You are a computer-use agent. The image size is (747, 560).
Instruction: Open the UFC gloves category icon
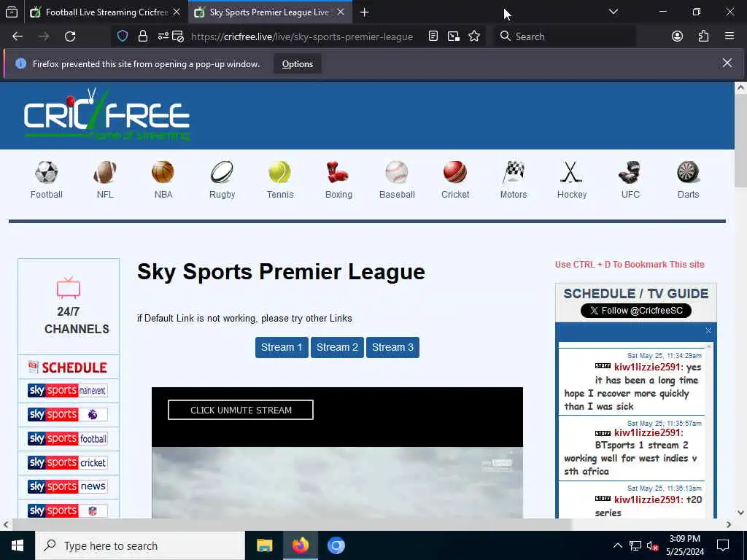[630, 172]
